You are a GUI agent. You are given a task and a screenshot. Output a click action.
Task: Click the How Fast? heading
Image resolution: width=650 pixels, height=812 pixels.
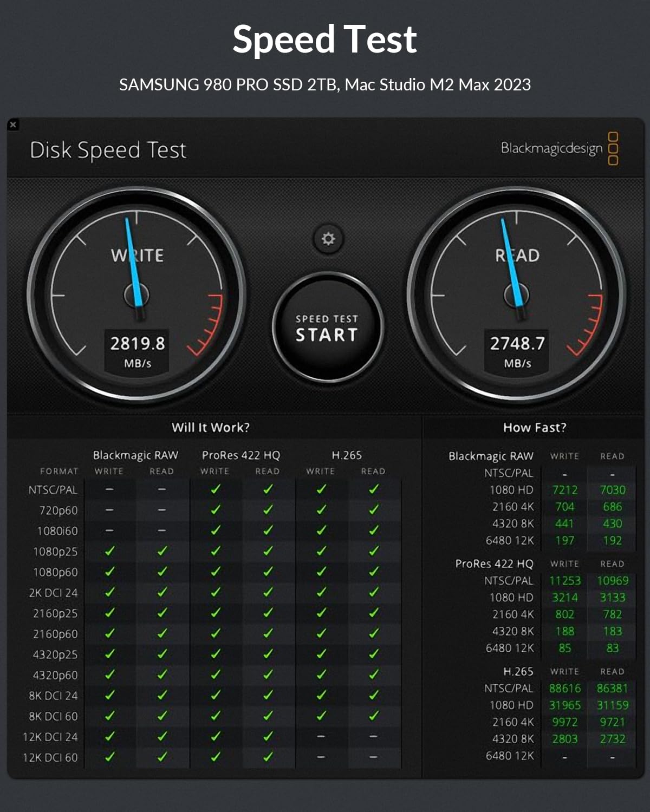535,427
